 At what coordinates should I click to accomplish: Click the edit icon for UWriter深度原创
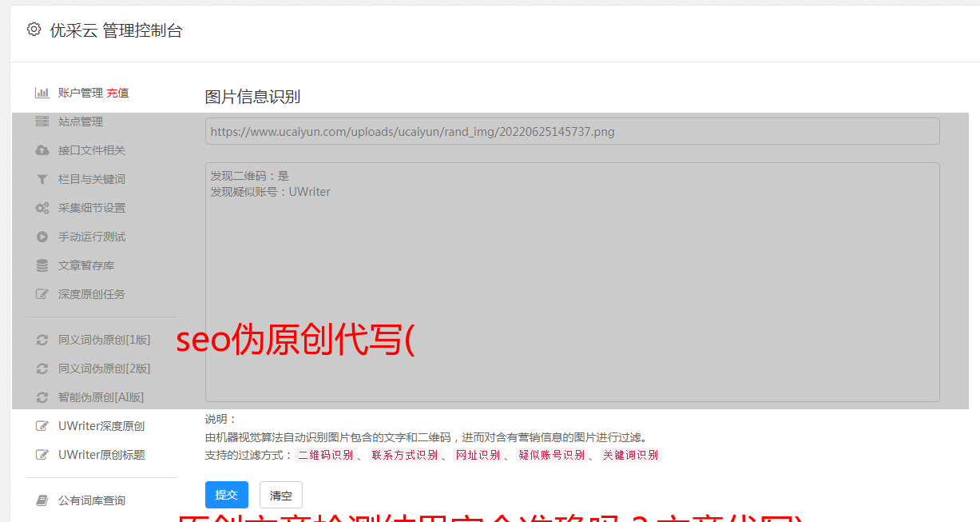click(x=42, y=426)
